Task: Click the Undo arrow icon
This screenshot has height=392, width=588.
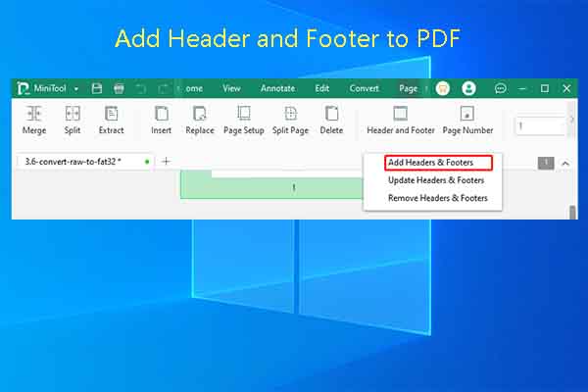Action: pyautogui.click(x=141, y=89)
